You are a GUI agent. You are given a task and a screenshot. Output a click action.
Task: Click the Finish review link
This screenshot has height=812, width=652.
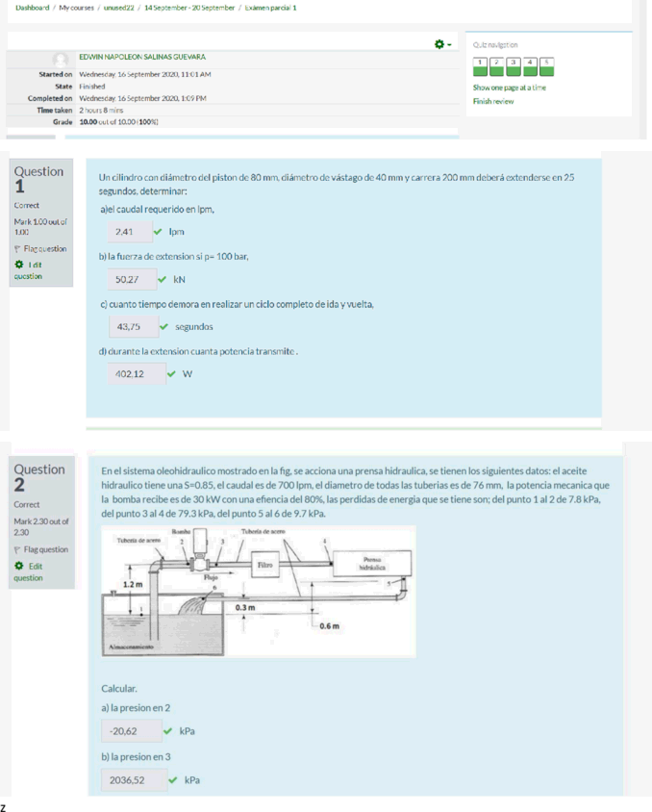point(493,102)
